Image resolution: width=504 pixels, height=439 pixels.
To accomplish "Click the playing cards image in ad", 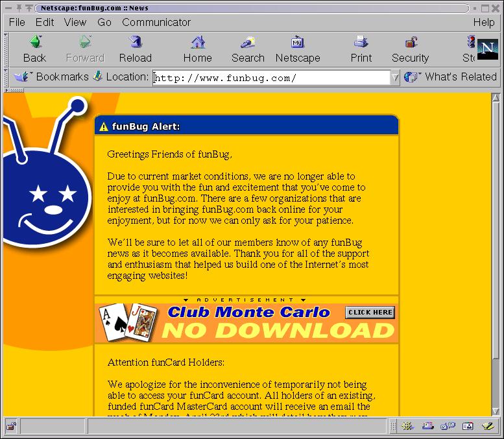I will coord(128,322).
